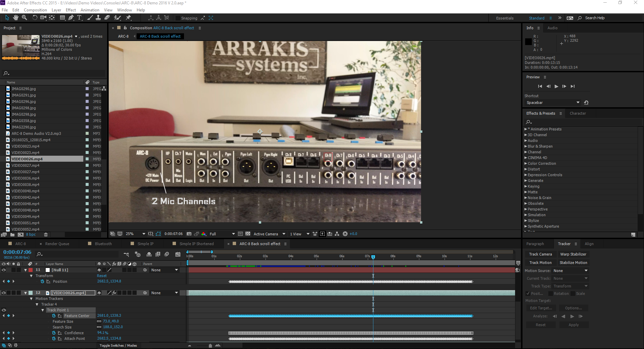Viewport: 644px width, 349px height.
Task: Select the Horizontal Type tool
Action: click(79, 18)
